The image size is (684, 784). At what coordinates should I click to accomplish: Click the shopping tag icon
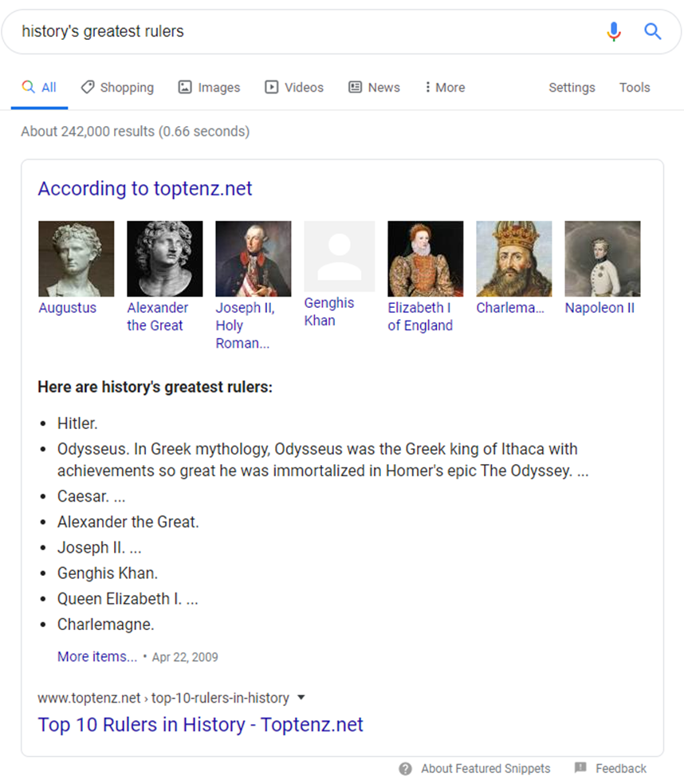pyautogui.click(x=88, y=87)
